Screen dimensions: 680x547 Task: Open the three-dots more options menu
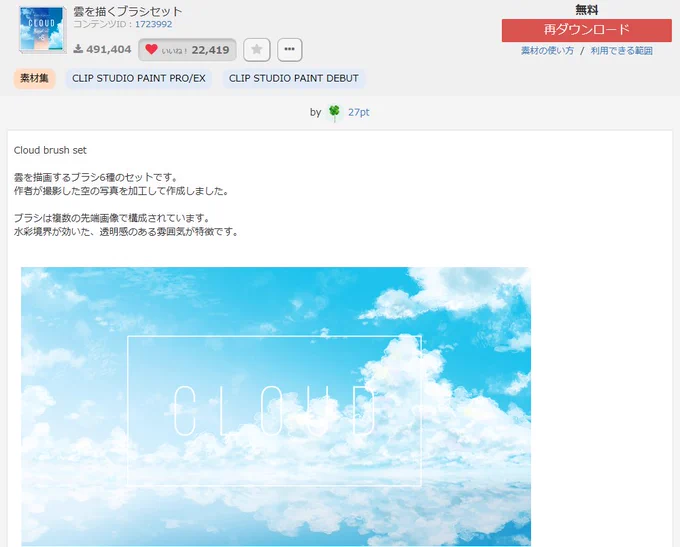click(290, 49)
